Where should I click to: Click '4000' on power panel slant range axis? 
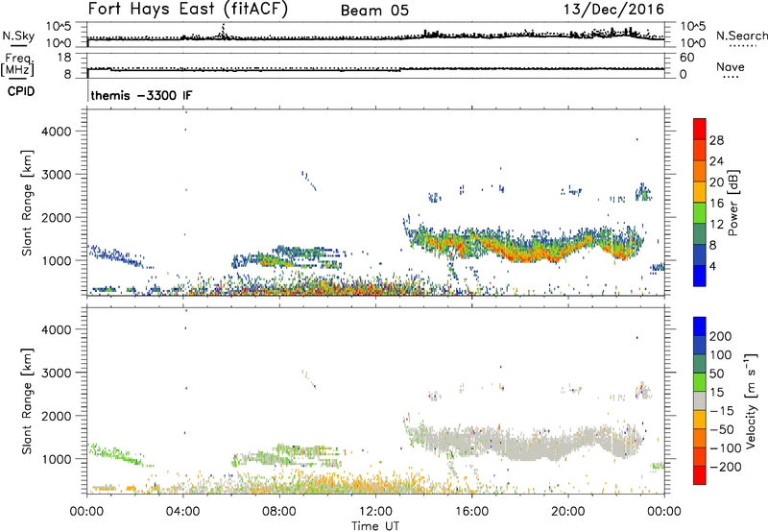click(x=57, y=132)
